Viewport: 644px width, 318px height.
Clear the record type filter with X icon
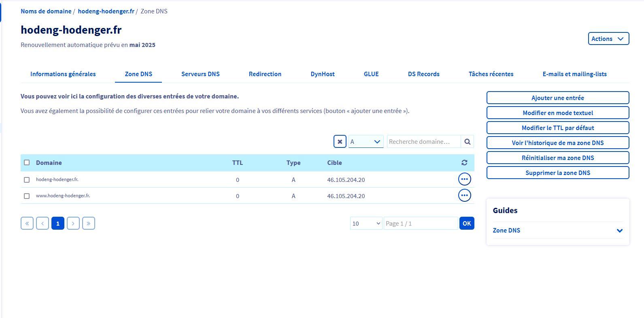340,141
